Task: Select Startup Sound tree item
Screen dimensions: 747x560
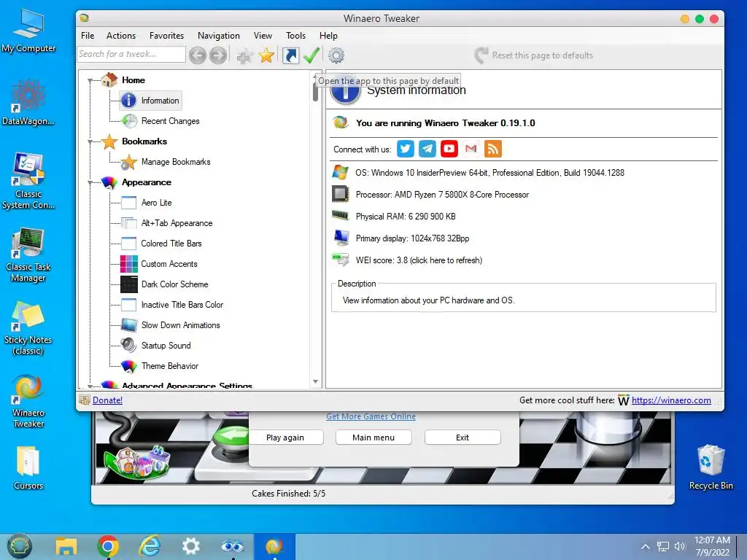Action: (x=166, y=346)
